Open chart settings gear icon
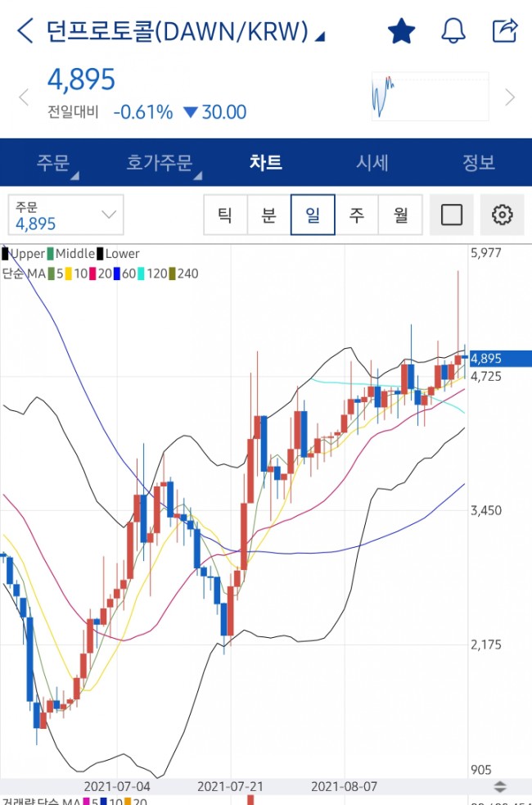The height and width of the screenshot is (805, 532). coord(502,215)
